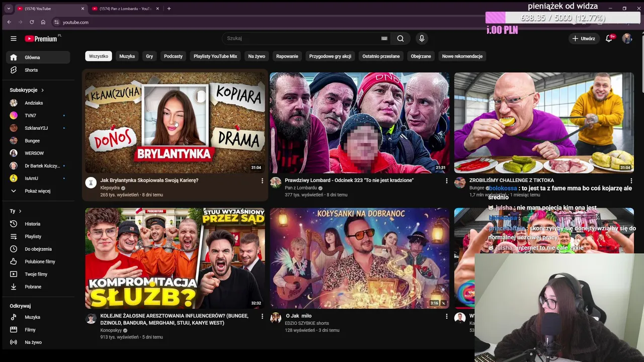Click title 'Jak Brylantynka Skopiowała Swoją Karierę?'
The height and width of the screenshot is (362, 644).
[x=149, y=180]
